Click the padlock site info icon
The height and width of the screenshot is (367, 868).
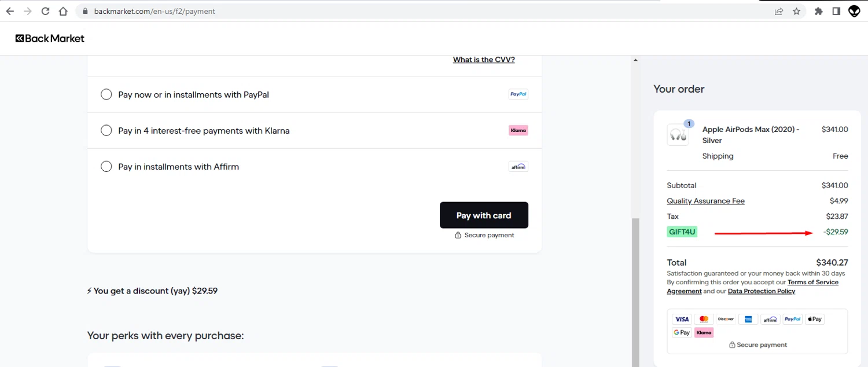(x=85, y=11)
